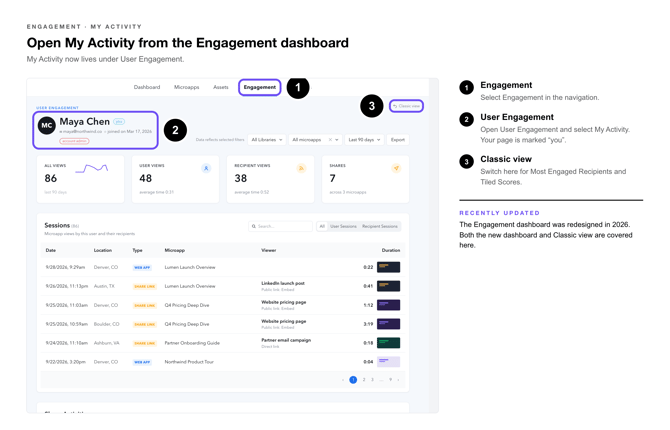The height and width of the screenshot is (430, 670).
Task: Click the Microapp column header
Action: pyautogui.click(x=174, y=250)
